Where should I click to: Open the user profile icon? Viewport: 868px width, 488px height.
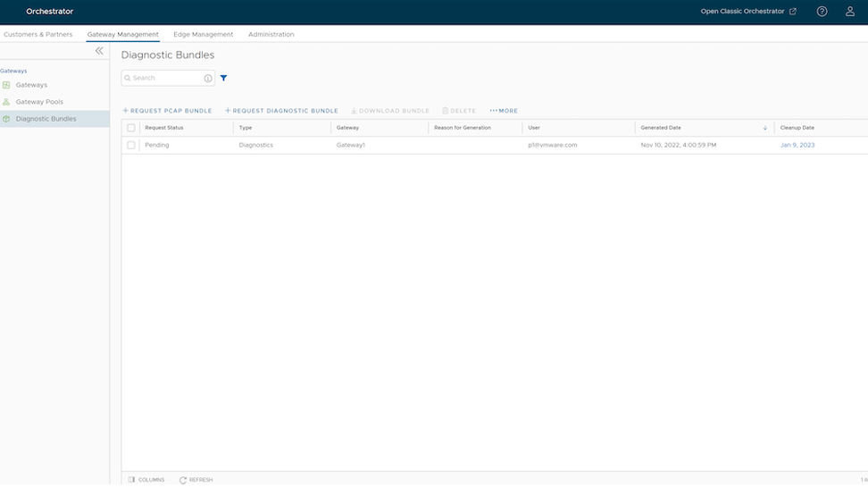(850, 12)
